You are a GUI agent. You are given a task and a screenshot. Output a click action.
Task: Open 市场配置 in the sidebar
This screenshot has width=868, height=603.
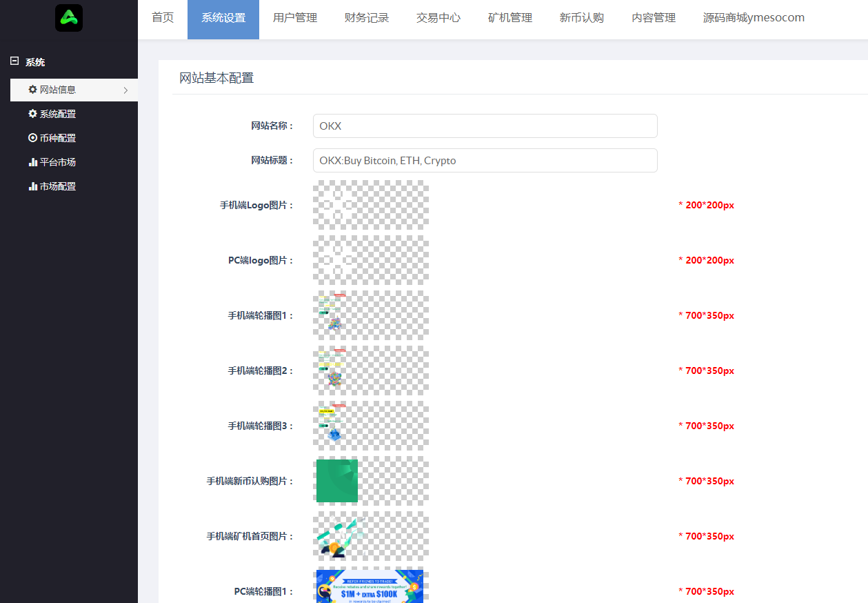pyautogui.click(x=74, y=186)
